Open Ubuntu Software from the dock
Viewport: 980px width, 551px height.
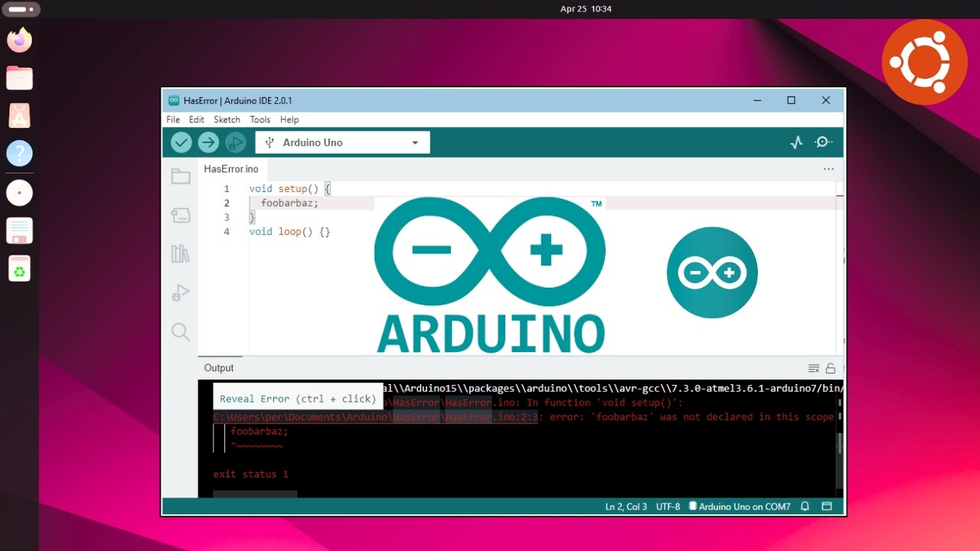pyautogui.click(x=19, y=116)
